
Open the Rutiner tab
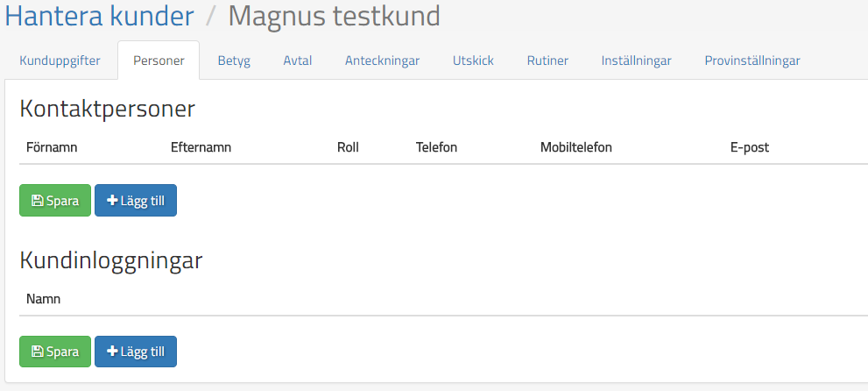pos(547,60)
